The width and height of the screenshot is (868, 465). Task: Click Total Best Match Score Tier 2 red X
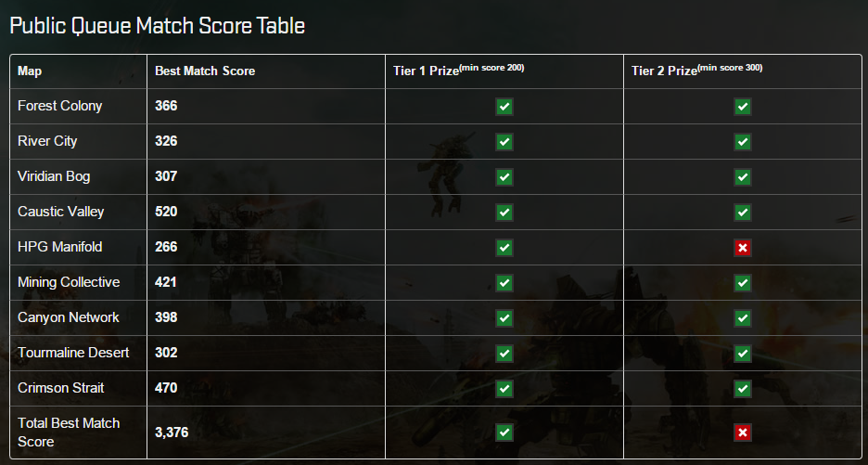[743, 432]
